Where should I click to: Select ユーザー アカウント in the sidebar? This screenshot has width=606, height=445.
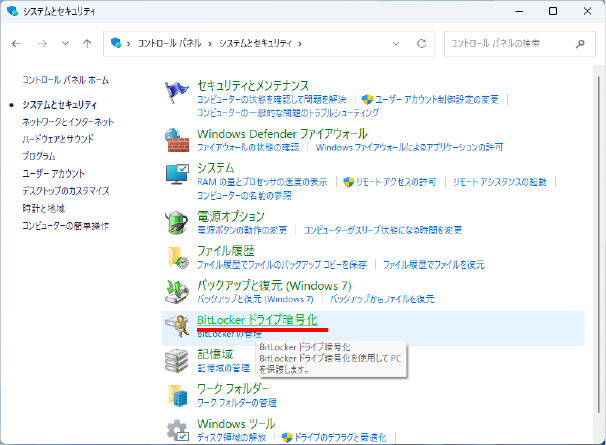[53, 174]
